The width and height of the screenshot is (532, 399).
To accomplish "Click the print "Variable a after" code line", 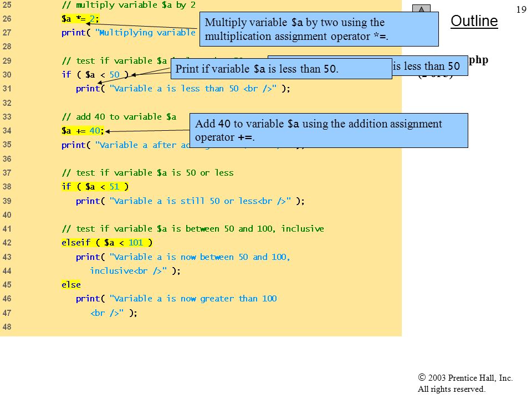I will point(126,145).
